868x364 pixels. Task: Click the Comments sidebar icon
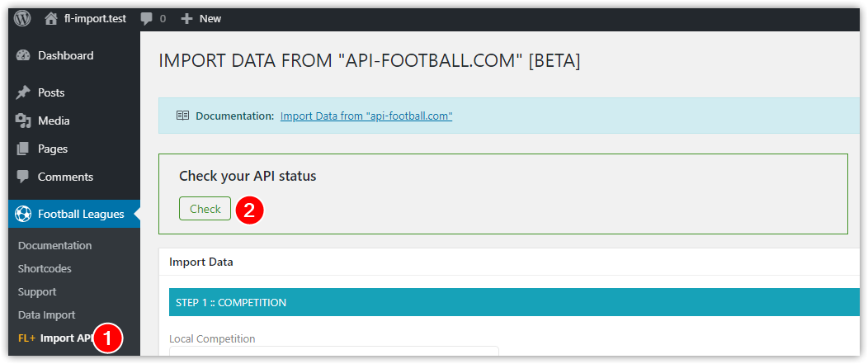(23, 177)
